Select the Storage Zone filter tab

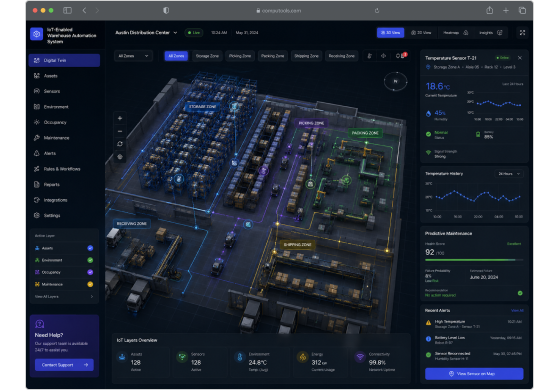pyautogui.click(x=207, y=56)
